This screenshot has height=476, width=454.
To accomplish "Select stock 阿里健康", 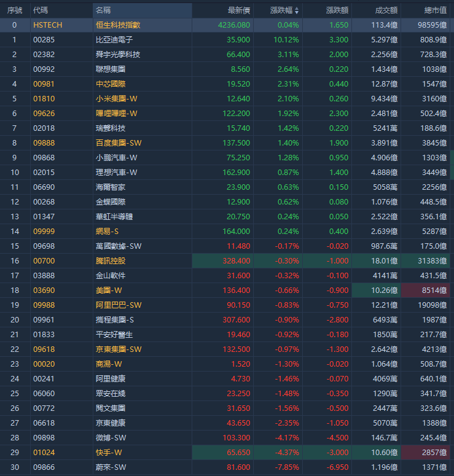I will pyautogui.click(x=111, y=379).
